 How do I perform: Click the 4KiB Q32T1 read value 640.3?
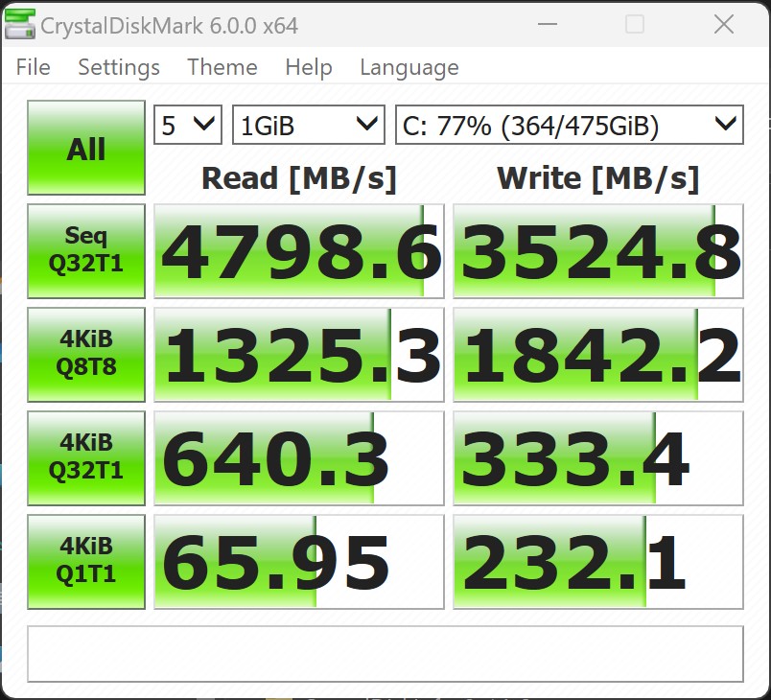pyautogui.click(x=299, y=458)
